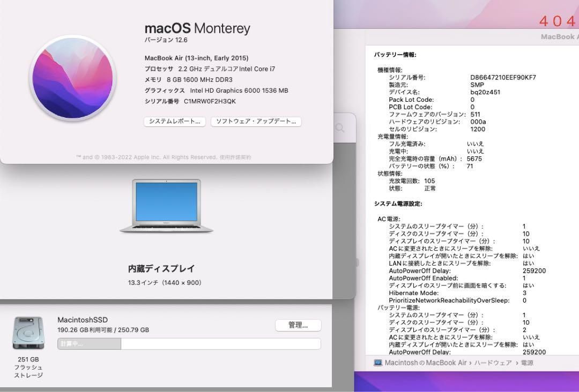The image size is (579, 392).
Task: Click the MacBook Air display image
Action: (166, 206)
